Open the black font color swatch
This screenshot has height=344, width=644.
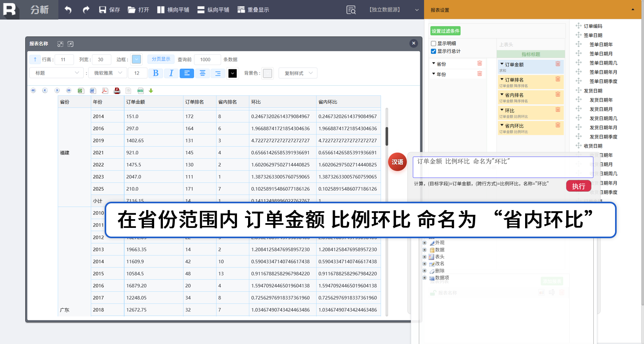tap(233, 73)
